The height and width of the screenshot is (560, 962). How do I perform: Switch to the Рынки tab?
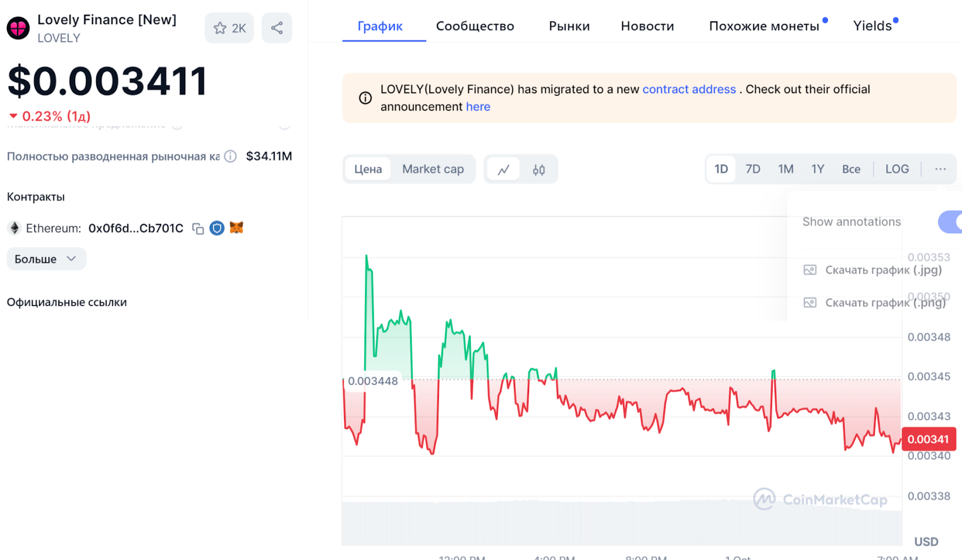click(x=569, y=26)
